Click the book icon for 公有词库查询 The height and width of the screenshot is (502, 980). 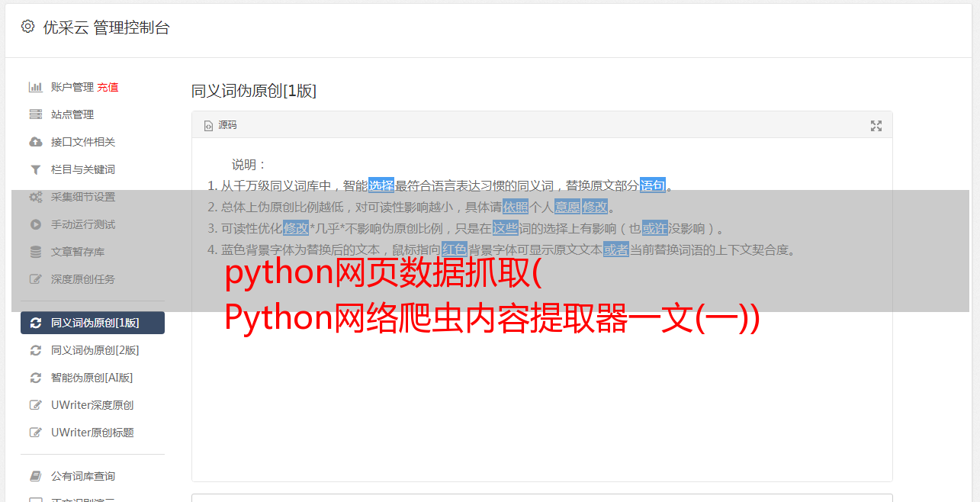(x=35, y=476)
